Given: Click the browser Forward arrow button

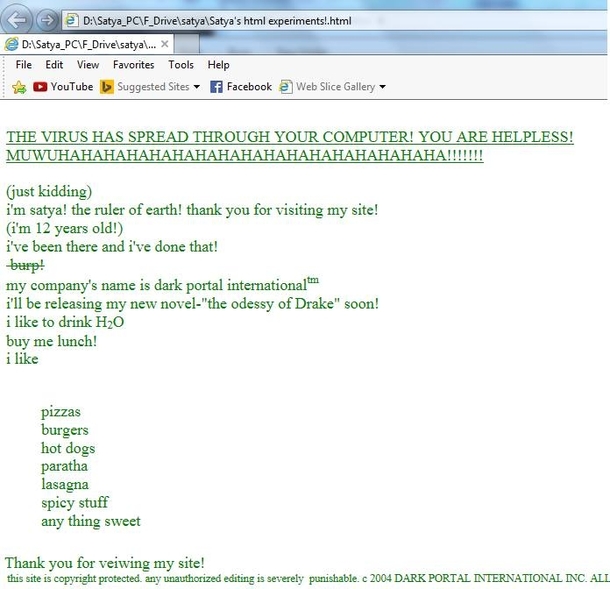Looking at the screenshot, I should pyautogui.click(x=47, y=20).
